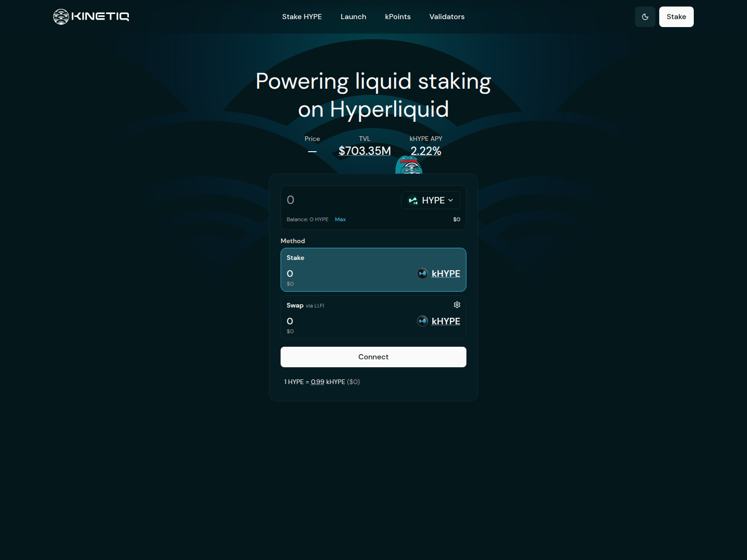Open Stake HYPE nav item
Image resolution: width=747 pixels, height=560 pixels.
(x=302, y=17)
